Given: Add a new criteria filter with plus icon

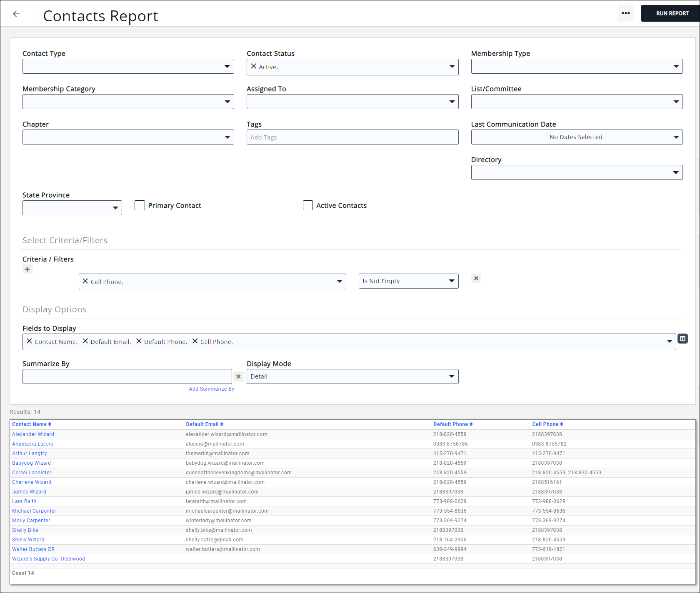Looking at the screenshot, I should (x=27, y=269).
